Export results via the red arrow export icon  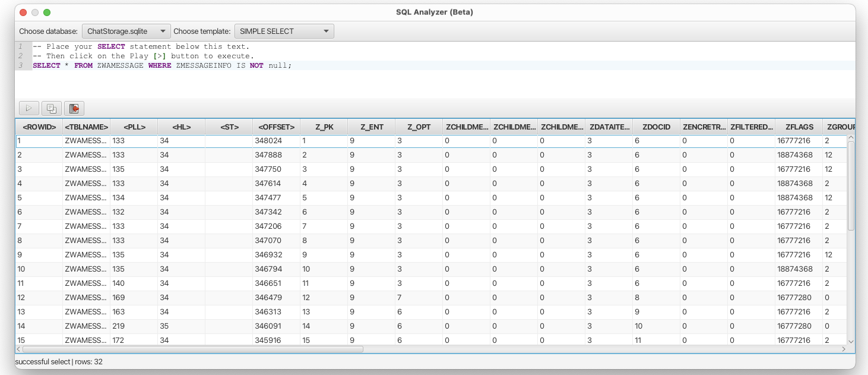[x=74, y=108]
